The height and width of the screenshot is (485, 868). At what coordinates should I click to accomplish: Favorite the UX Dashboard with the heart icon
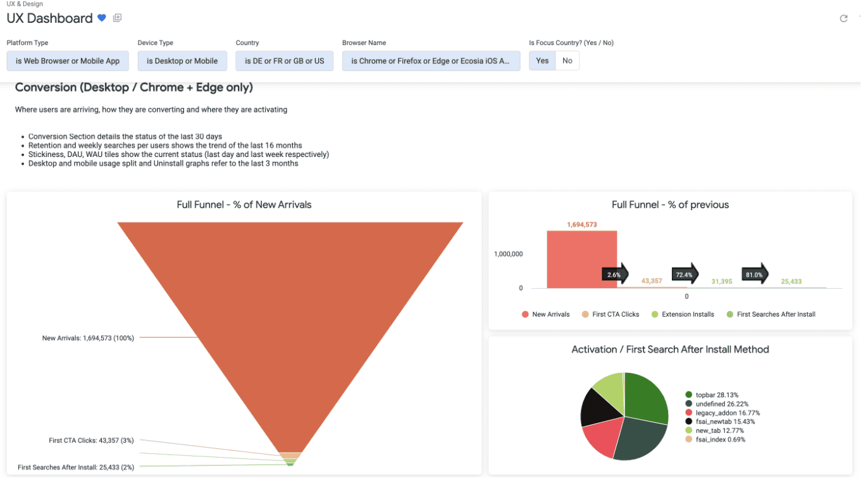(x=102, y=18)
